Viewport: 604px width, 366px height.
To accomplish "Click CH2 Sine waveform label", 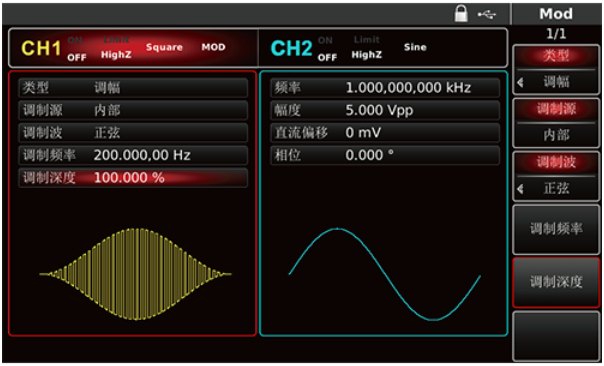I will [415, 47].
